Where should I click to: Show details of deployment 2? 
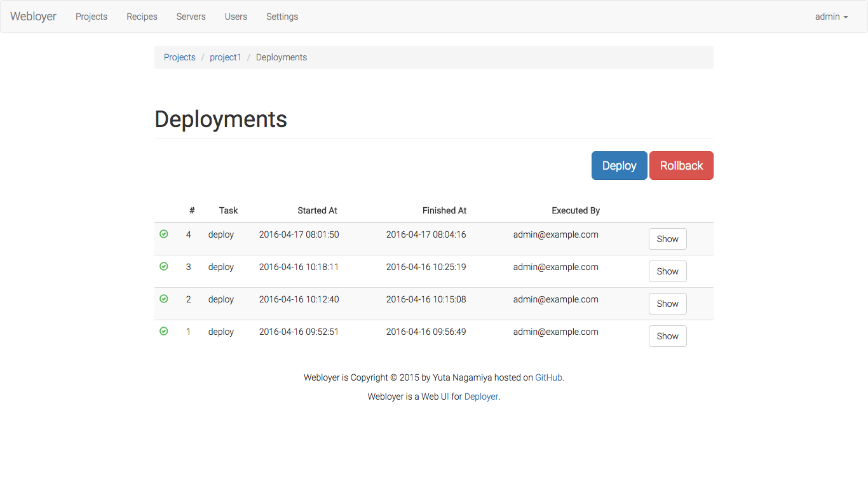click(x=668, y=304)
